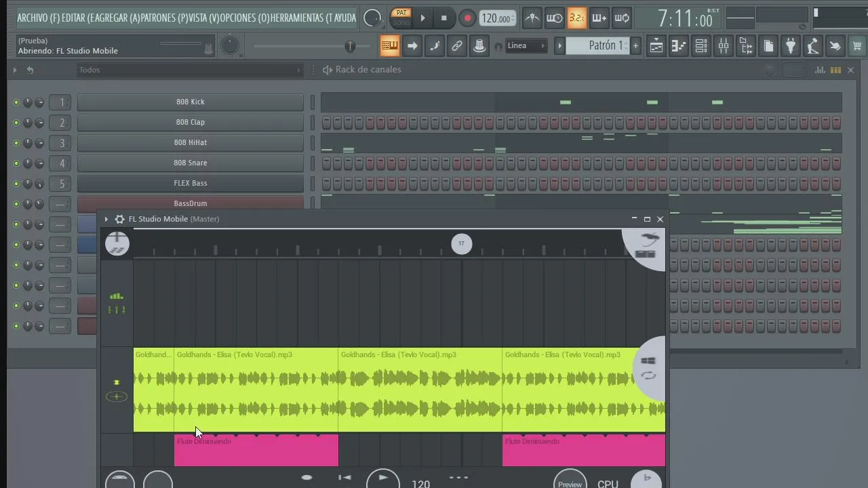Open the channel rack view icon
This screenshot has width=868, height=488.
point(701,46)
